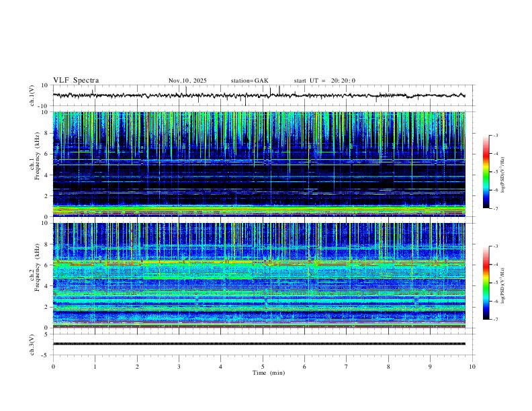Click the station=GAK label
532x411 pixels.
tap(249, 81)
